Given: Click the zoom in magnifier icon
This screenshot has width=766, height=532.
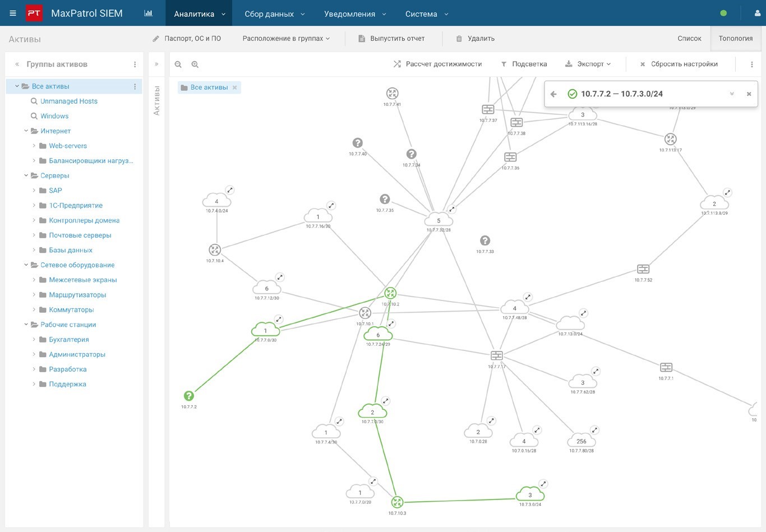Looking at the screenshot, I should click(x=195, y=64).
